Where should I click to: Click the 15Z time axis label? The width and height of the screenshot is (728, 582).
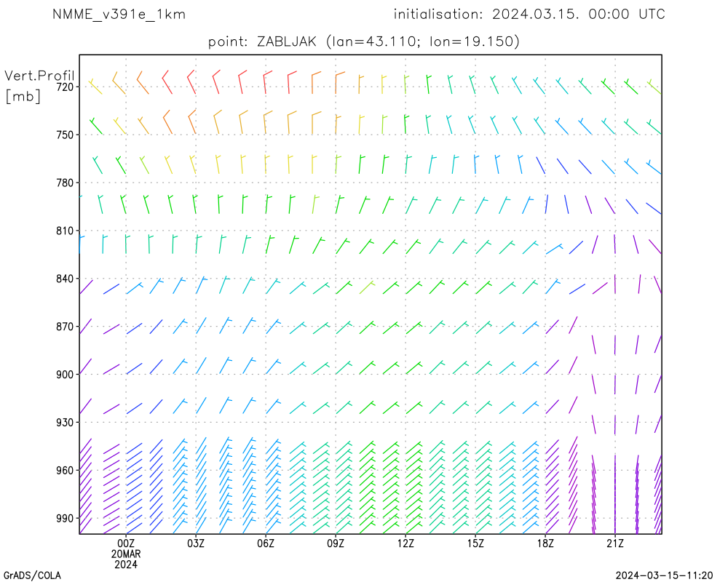pyautogui.click(x=475, y=543)
